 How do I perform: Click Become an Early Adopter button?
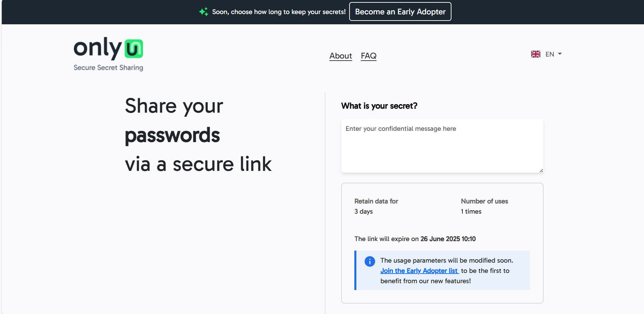(400, 12)
